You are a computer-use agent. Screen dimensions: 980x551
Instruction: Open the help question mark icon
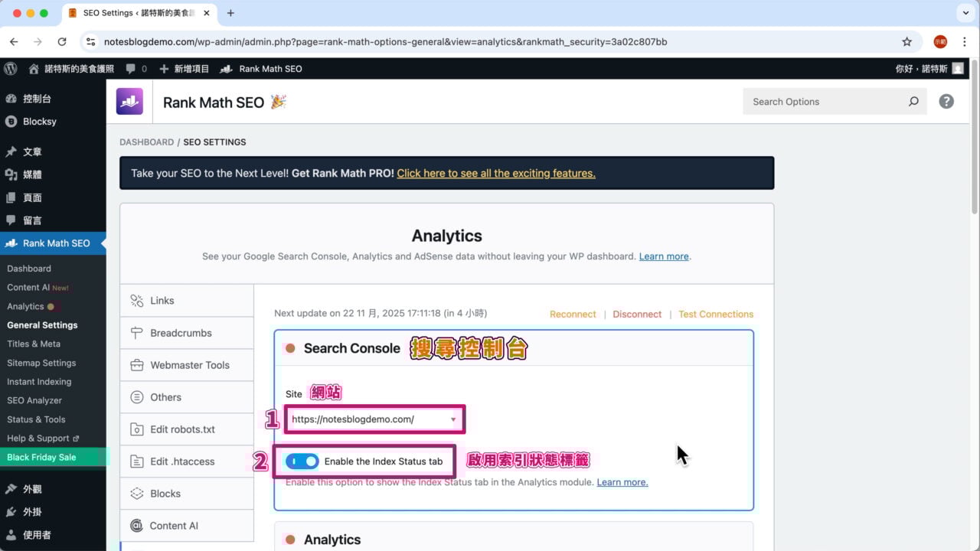pos(946,102)
